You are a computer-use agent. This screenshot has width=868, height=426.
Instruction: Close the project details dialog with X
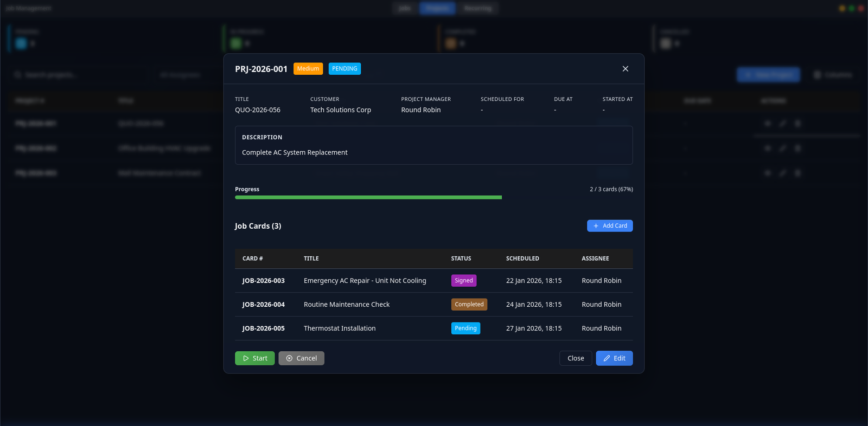pos(625,69)
